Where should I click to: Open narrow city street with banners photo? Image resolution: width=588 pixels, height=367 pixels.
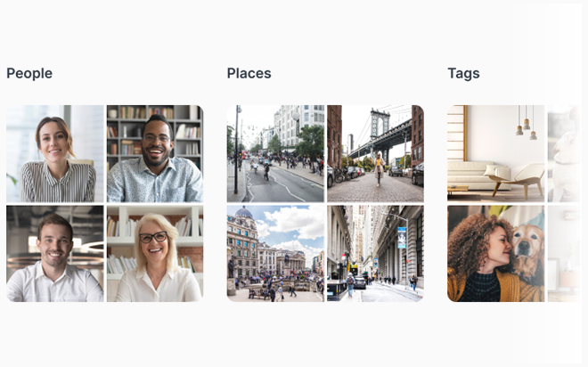click(375, 253)
